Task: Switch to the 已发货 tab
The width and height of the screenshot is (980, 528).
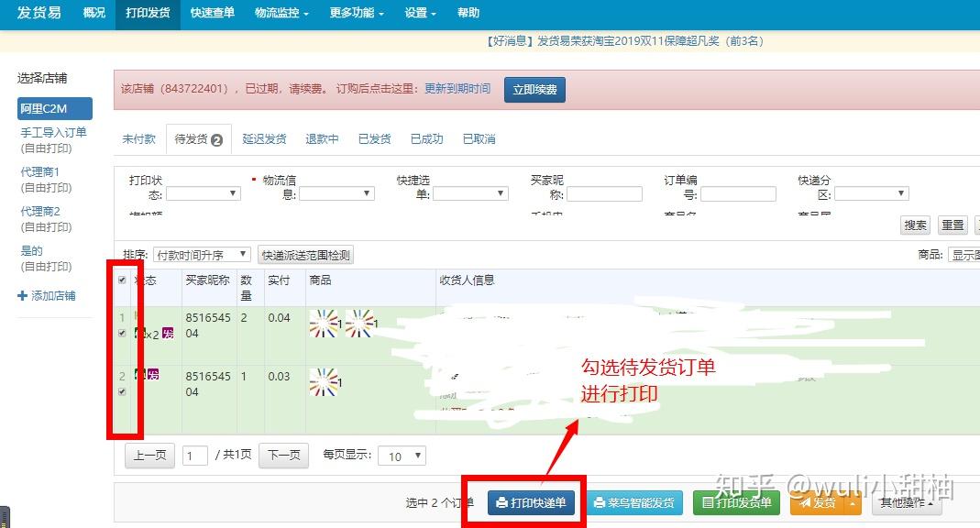Action: (x=374, y=138)
